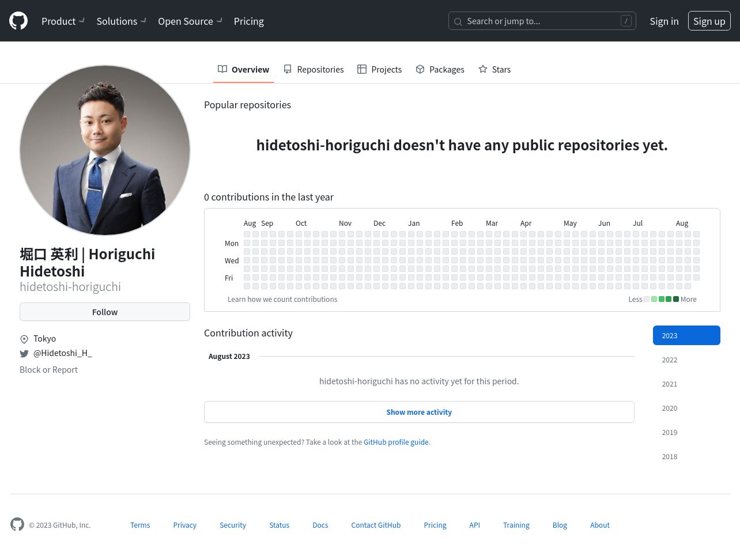The height and width of the screenshot is (560, 740).
Task: Click the lightest legend swatch next to Less
Action: (647, 299)
